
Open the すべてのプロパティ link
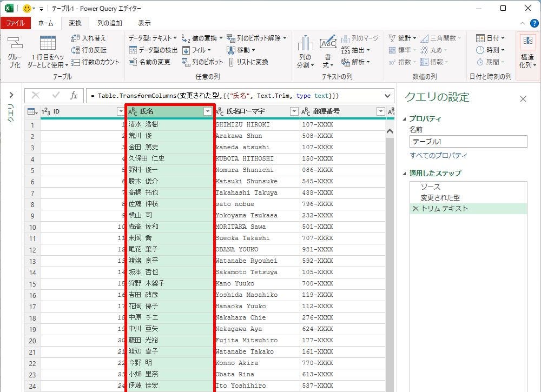tap(438, 156)
